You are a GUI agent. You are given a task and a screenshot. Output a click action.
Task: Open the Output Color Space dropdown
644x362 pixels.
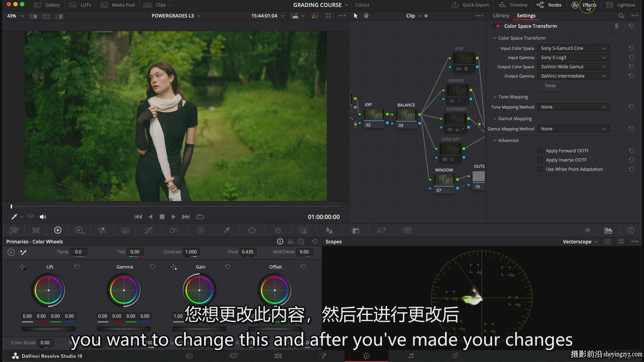coord(573,67)
